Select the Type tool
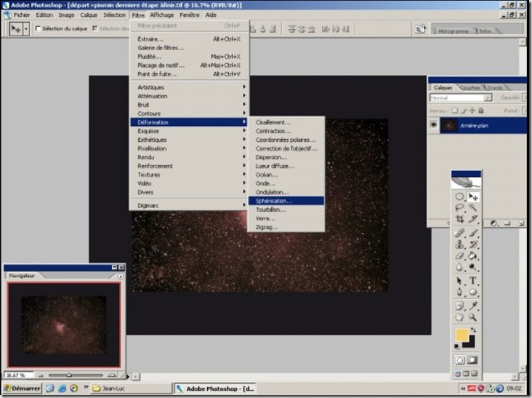This screenshot has height=398, width=532. coord(473,281)
